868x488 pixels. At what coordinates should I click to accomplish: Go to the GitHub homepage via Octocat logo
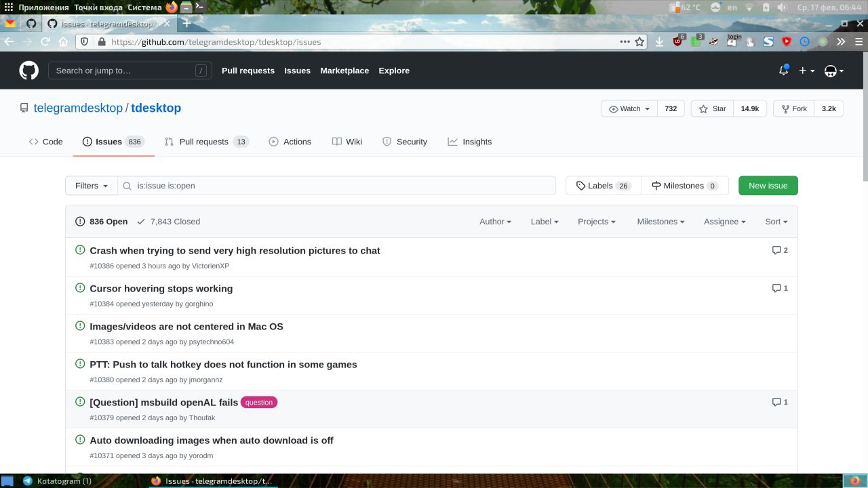(28, 70)
